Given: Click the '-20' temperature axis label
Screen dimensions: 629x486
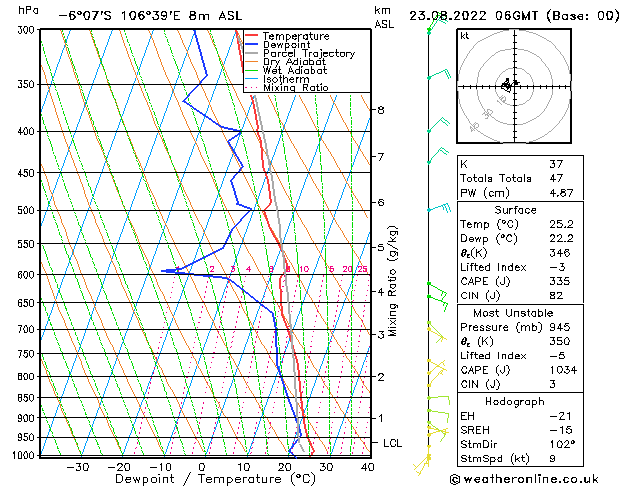Looking at the screenshot, I should coord(119,467).
